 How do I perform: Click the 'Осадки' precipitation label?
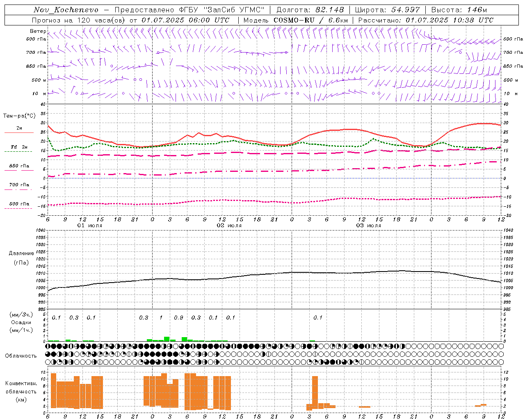click(21, 322)
